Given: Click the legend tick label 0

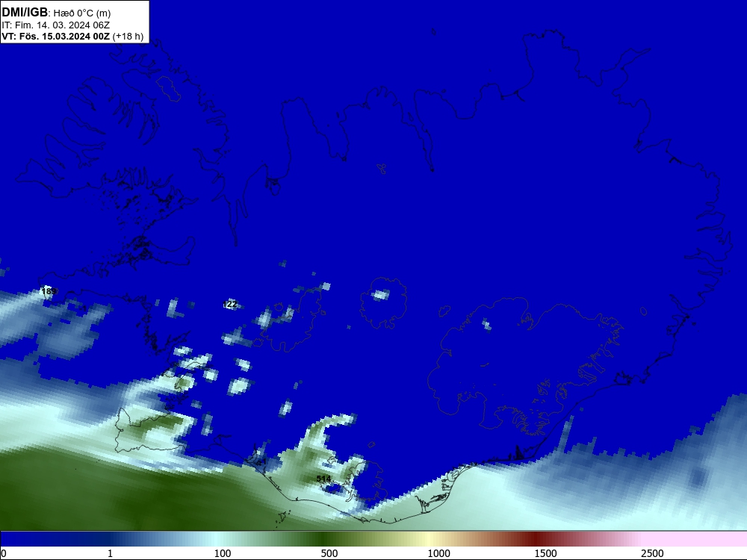Looking at the screenshot, I should coord(4,553).
